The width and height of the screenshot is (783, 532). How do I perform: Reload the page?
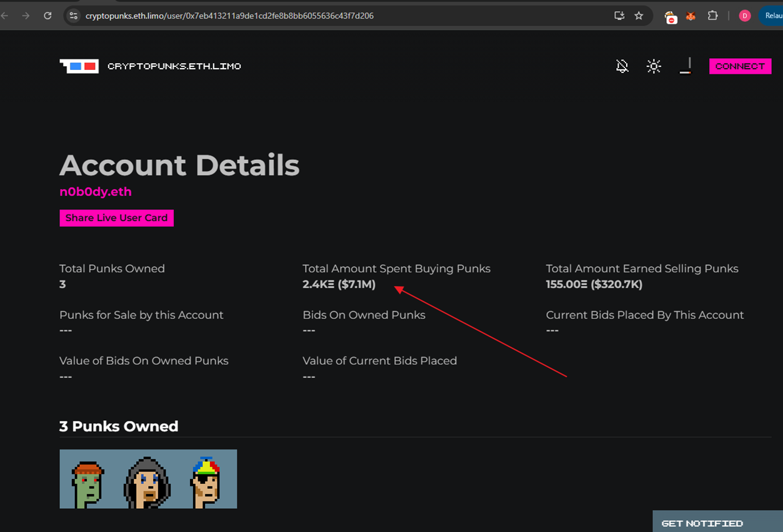pos(47,16)
